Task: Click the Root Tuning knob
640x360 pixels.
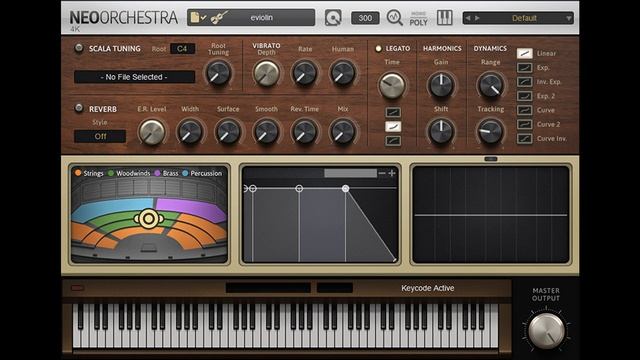Action: point(219,73)
